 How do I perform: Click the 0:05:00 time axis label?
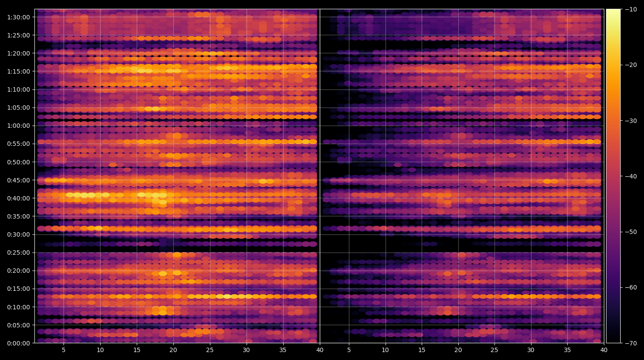tap(19, 325)
